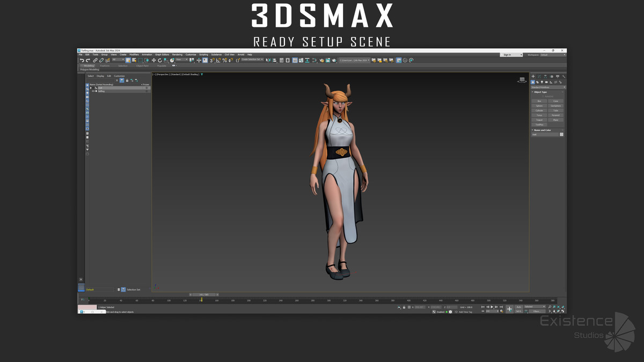Open the File menu

coord(80,55)
